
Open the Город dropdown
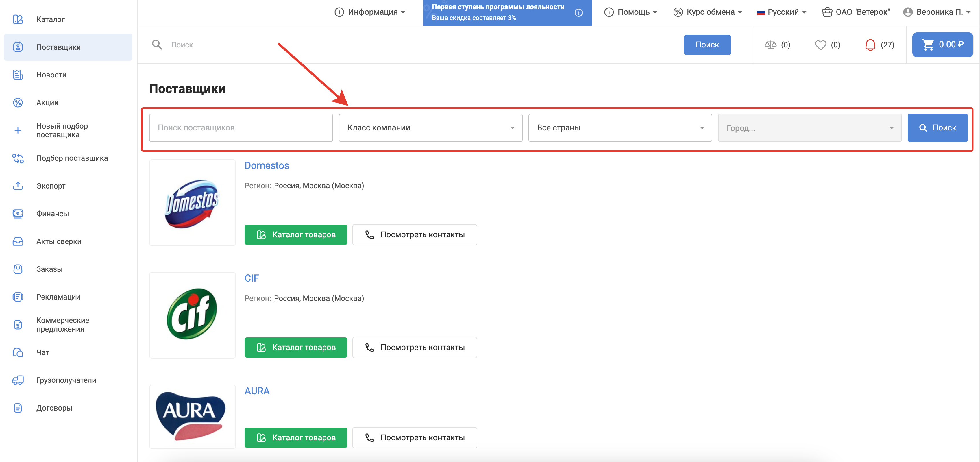[809, 128]
